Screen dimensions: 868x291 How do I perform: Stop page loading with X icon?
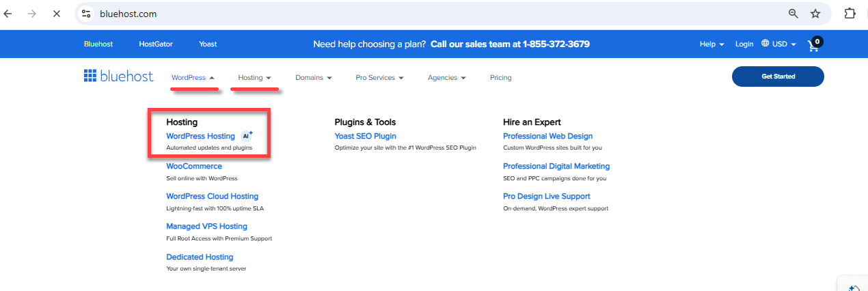pyautogui.click(x=55, y=14)
